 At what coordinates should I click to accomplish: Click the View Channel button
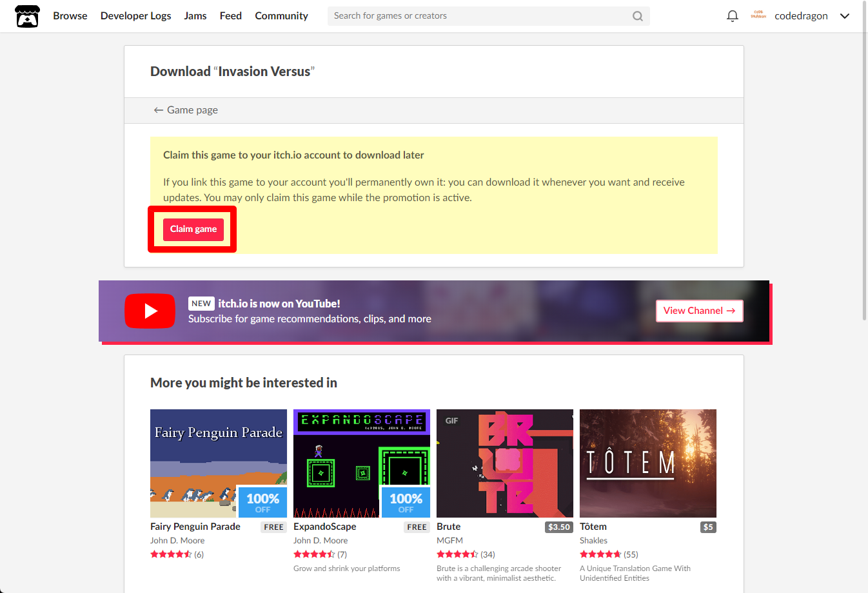point(700,311)
